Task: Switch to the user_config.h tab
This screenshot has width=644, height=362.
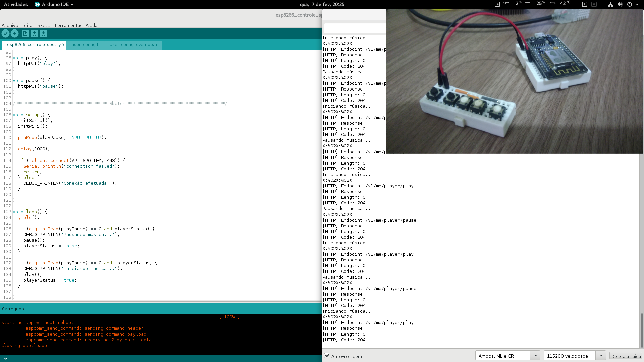Action: [x=85, y=45]
